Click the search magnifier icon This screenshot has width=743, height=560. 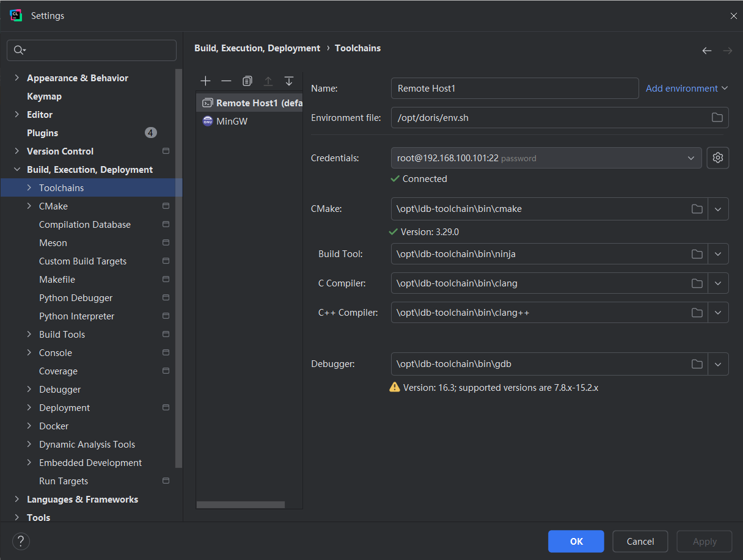coord(19,50)
